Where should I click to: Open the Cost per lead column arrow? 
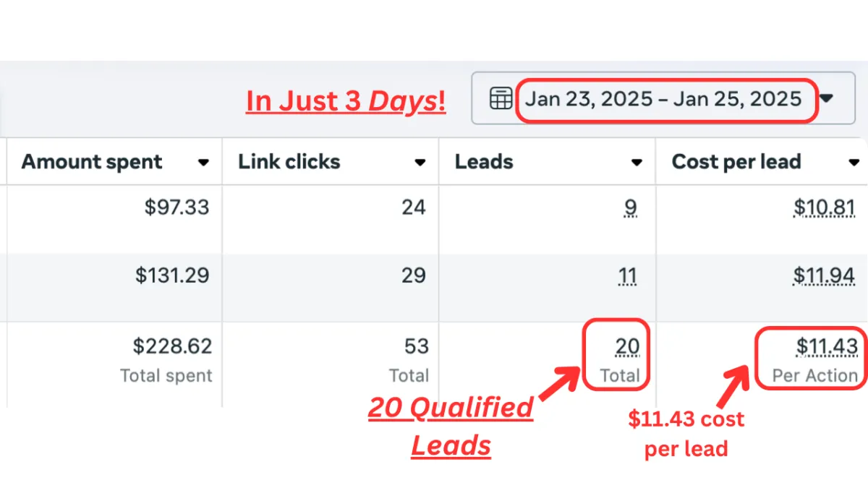click(x=854, y=163)
